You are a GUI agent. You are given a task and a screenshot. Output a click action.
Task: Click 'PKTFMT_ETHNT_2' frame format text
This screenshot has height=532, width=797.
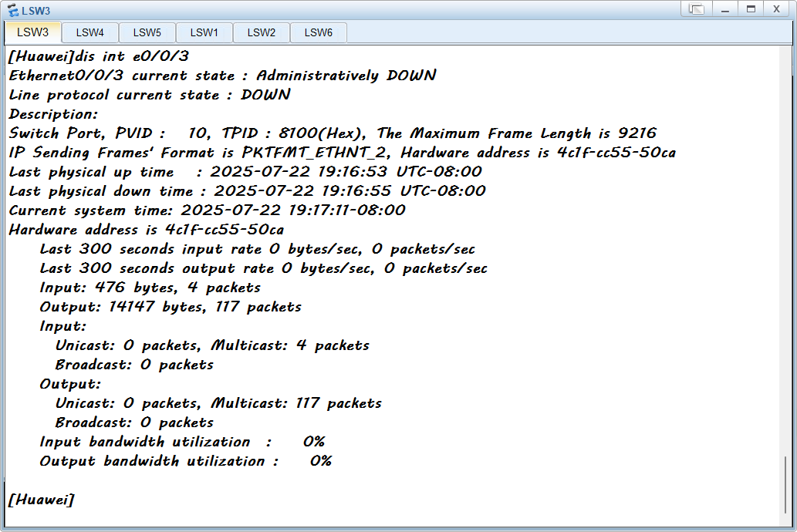[313, 153]
